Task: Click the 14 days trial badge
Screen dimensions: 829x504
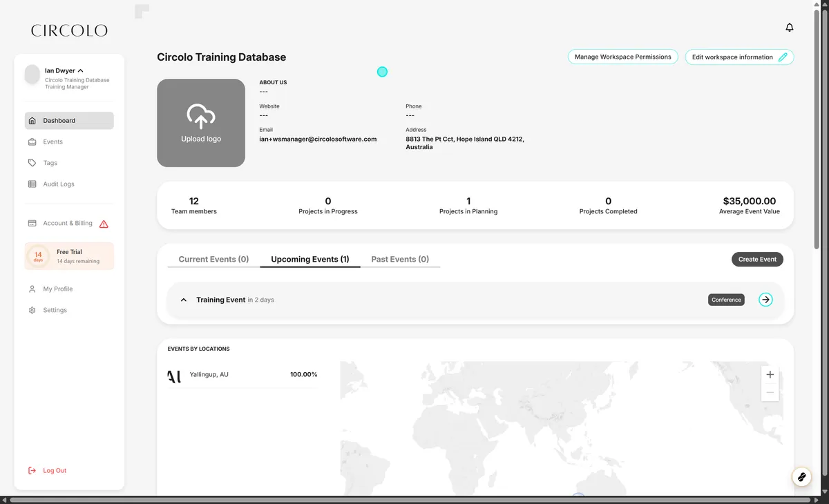Action: (x=38, y=257)
